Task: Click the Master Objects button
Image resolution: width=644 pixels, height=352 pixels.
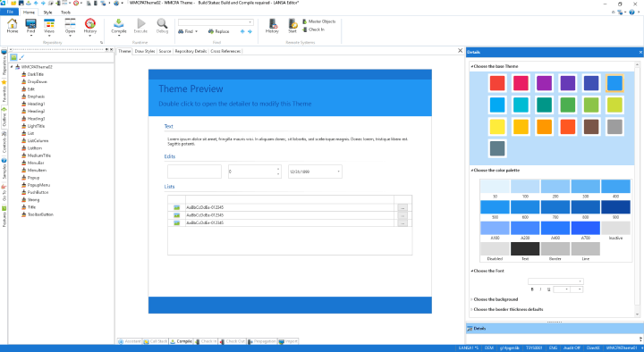Action: (319, 21)
